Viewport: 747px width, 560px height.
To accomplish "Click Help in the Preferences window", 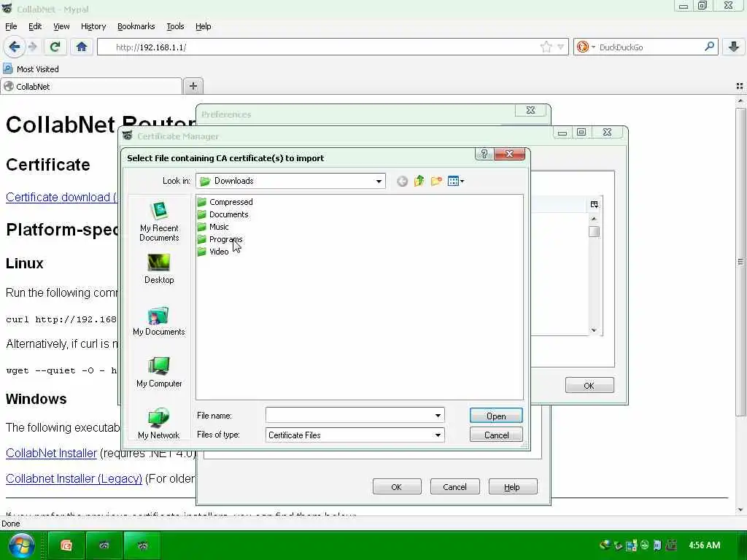I will (513, 486).
